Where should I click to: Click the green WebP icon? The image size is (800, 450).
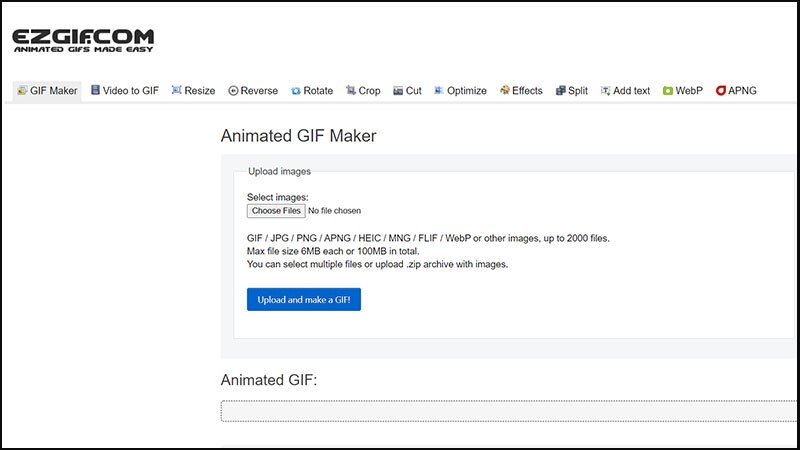coord(667,91)
